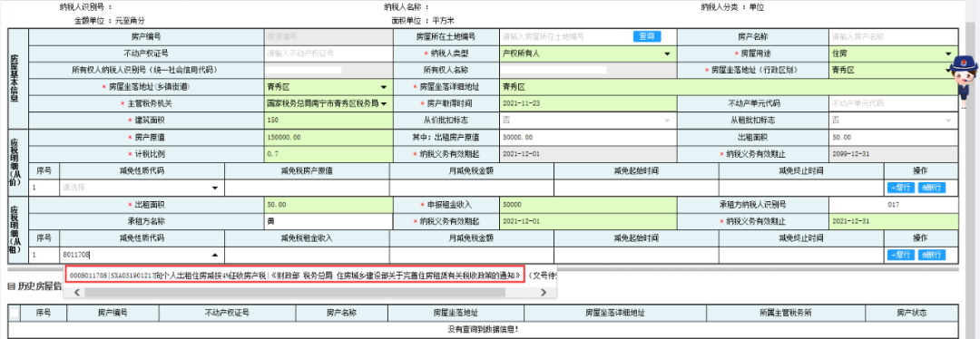Click 增行 in the 从价 减免 row
Image resolution: width=980 pixels, height=339 pixels.
pyautogui.click(x=901, y=188)
